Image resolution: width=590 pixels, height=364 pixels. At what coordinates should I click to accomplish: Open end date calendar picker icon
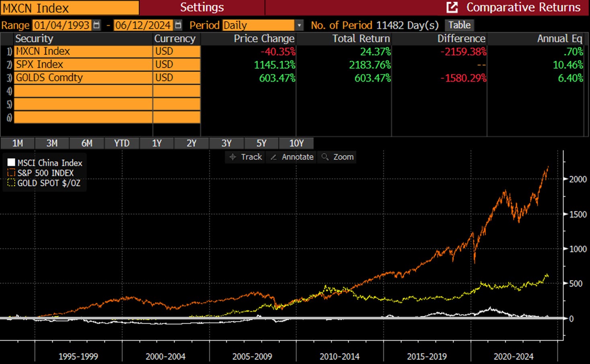click(x=178, y=25)
